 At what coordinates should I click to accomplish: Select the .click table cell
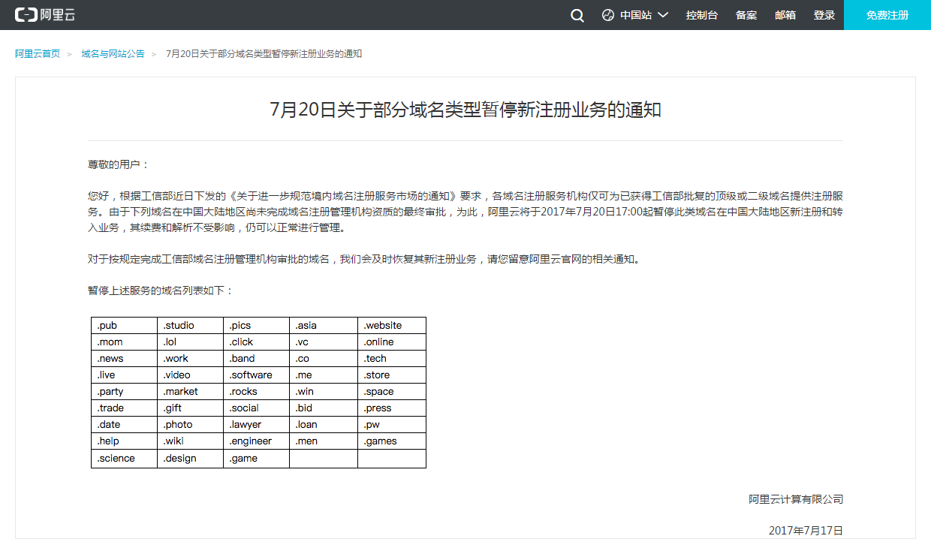tap(257, 342)
